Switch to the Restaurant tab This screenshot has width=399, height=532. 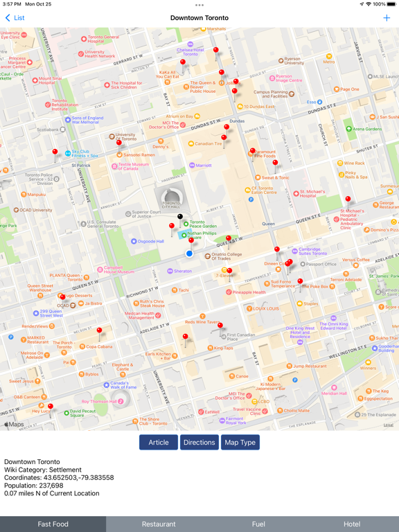coord(159,524)
